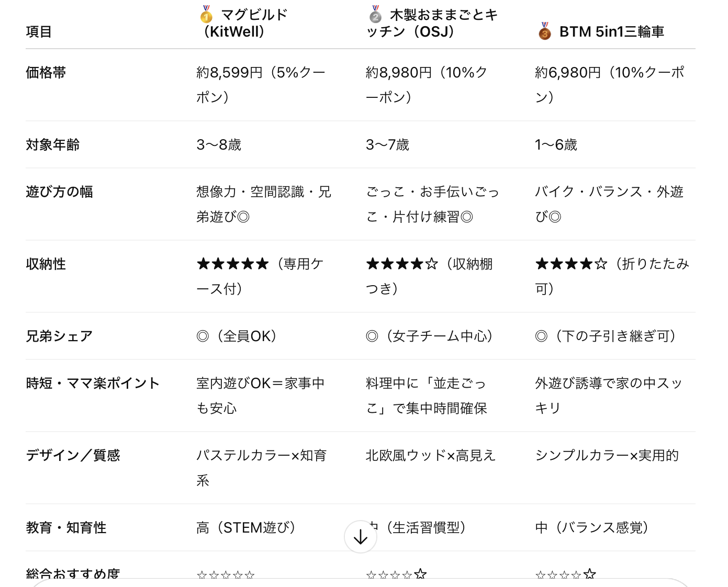
Task: Click the 1〜6歳 age cell
Action: 556,145
